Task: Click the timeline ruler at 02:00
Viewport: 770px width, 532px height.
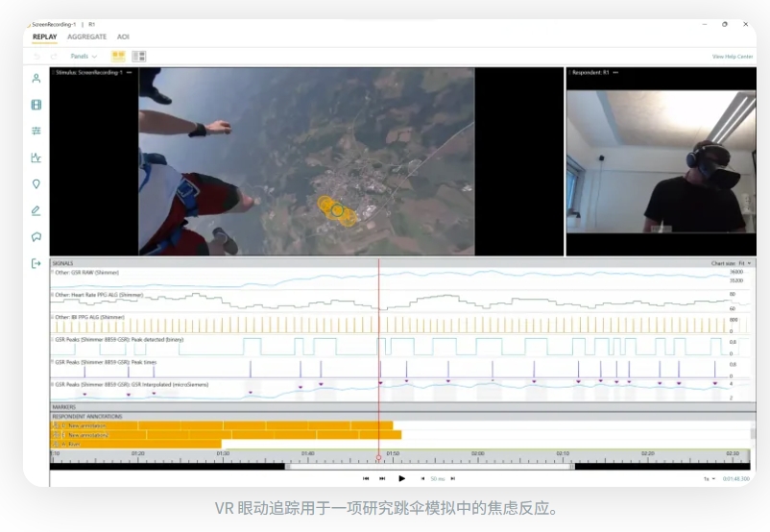Action: (x=477, y=453)
